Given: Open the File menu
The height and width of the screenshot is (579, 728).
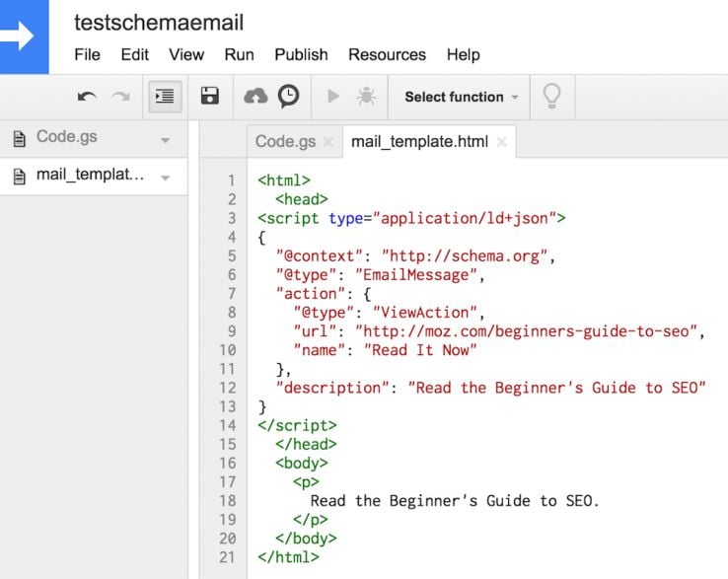Looking at the screenshot, I should (x=87, y=55).
